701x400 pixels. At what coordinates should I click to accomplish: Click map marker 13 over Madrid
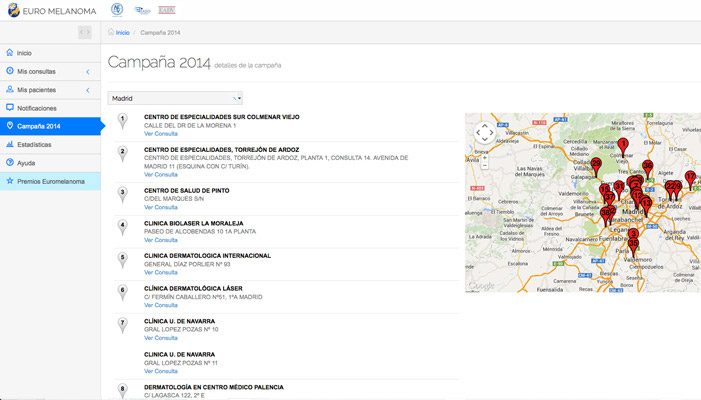tap(646, 206)
